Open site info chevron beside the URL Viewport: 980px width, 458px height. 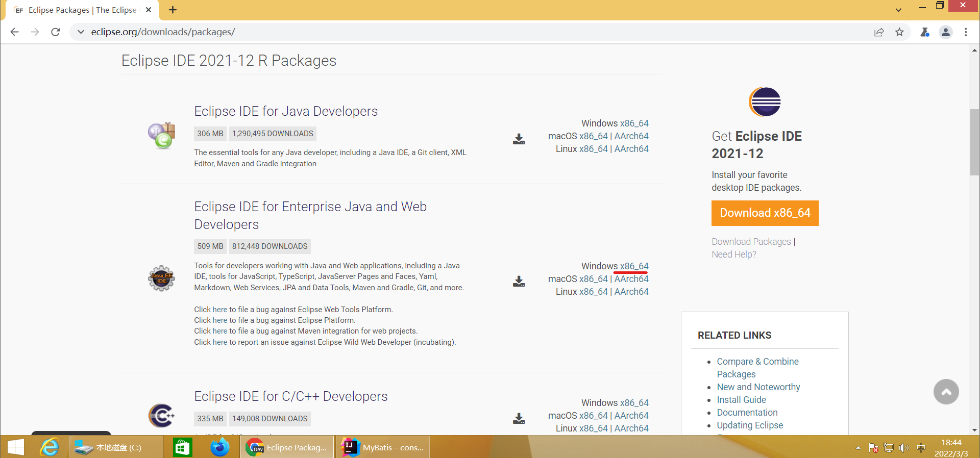(81, 32)
